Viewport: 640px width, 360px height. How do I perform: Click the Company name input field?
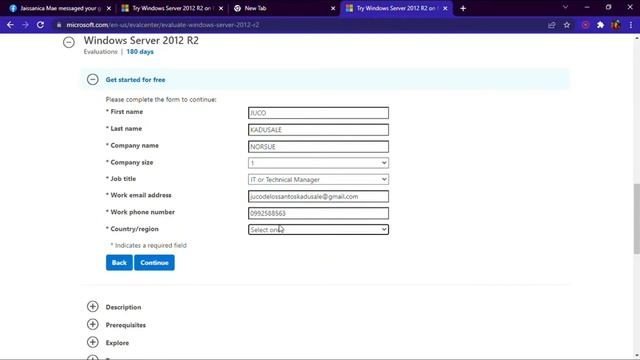click(x=318, y=147)
